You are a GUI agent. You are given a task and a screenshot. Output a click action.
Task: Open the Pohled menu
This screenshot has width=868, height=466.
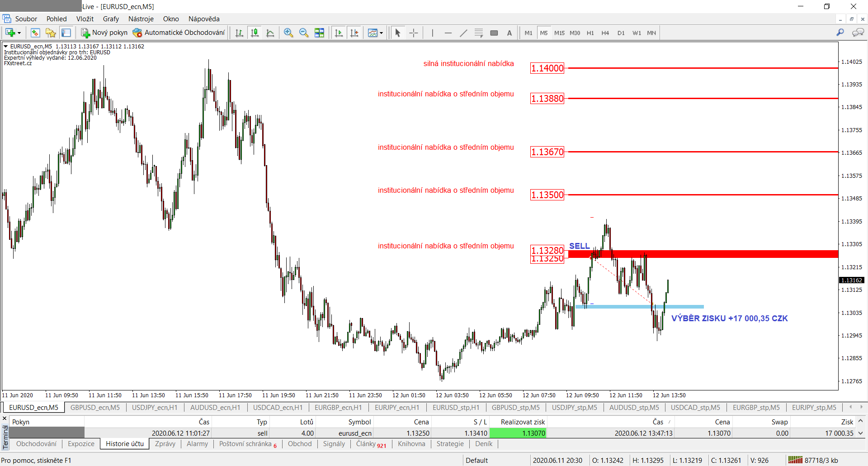coord(57,19)
